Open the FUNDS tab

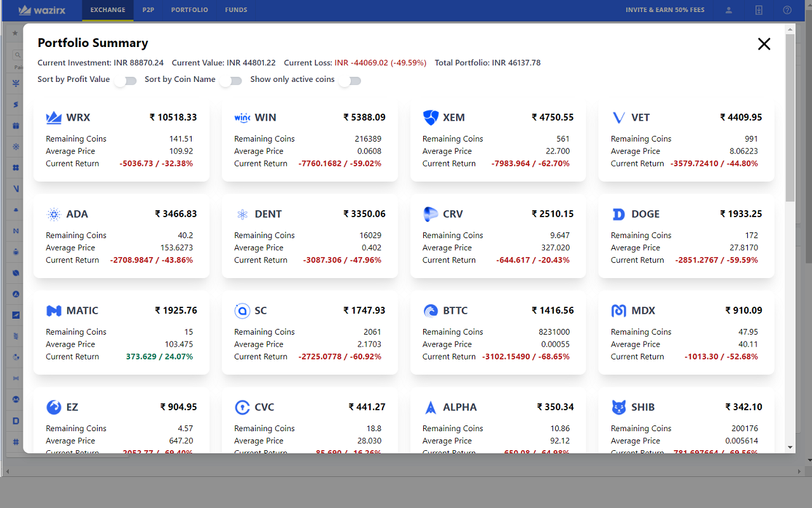pos(236,10)
